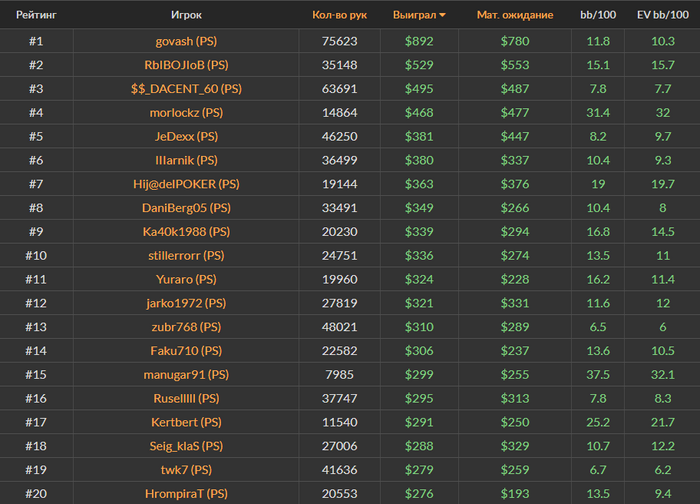This screenshot has width=700, height=504.
Task: Open Seig_klaS (PS) player profile
Action: coord(186,446)
